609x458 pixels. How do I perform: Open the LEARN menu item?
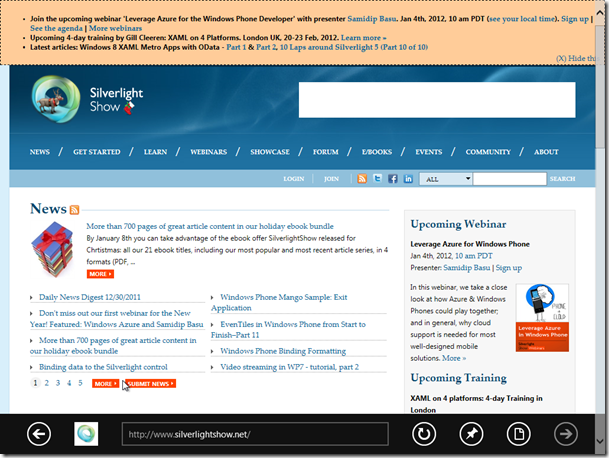click(x=155, y=152)
